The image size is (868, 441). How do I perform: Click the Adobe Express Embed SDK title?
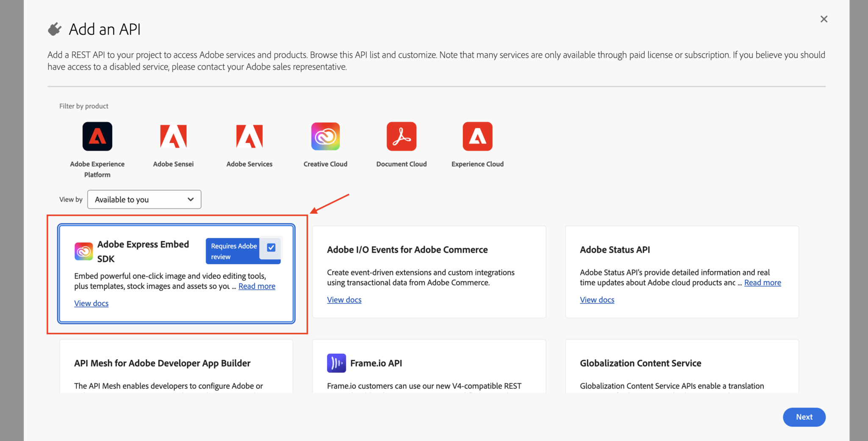click(x=143, y=251)
